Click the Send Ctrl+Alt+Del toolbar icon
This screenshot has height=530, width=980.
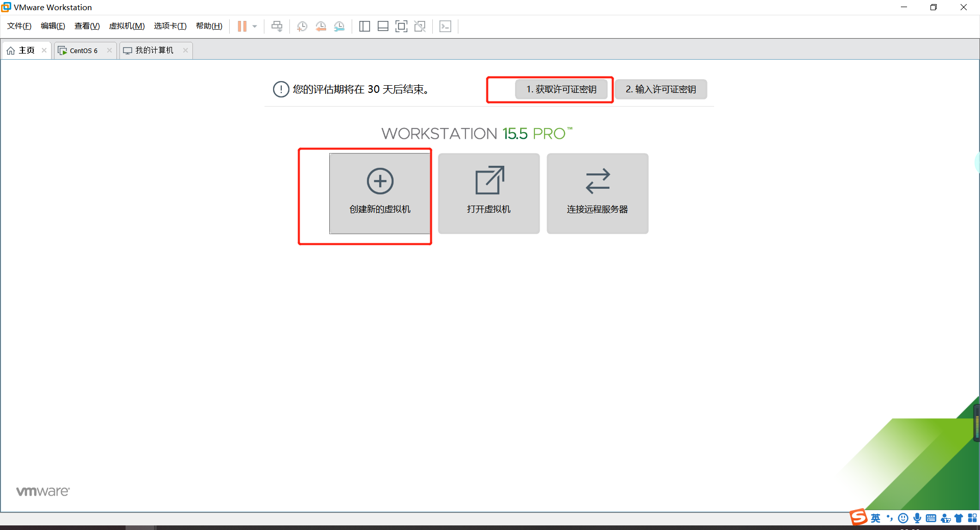pos(277,27)
